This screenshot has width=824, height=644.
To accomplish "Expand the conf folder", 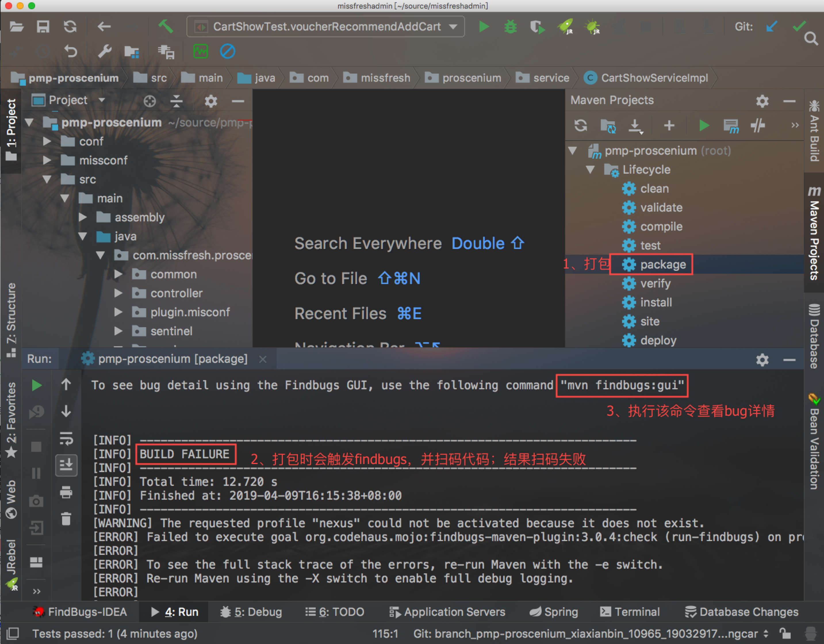I will [x=47, y=141].
